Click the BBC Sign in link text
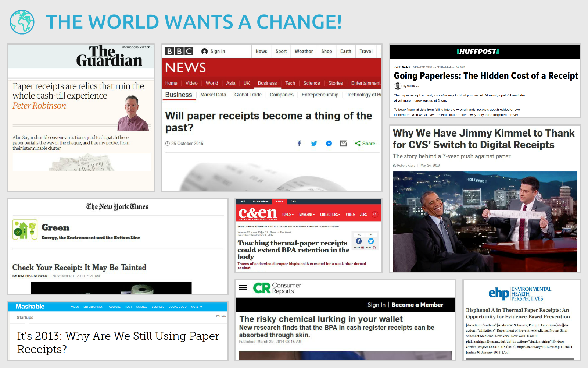This screenshot has height=368, width=588. click(x=218, y=52)
